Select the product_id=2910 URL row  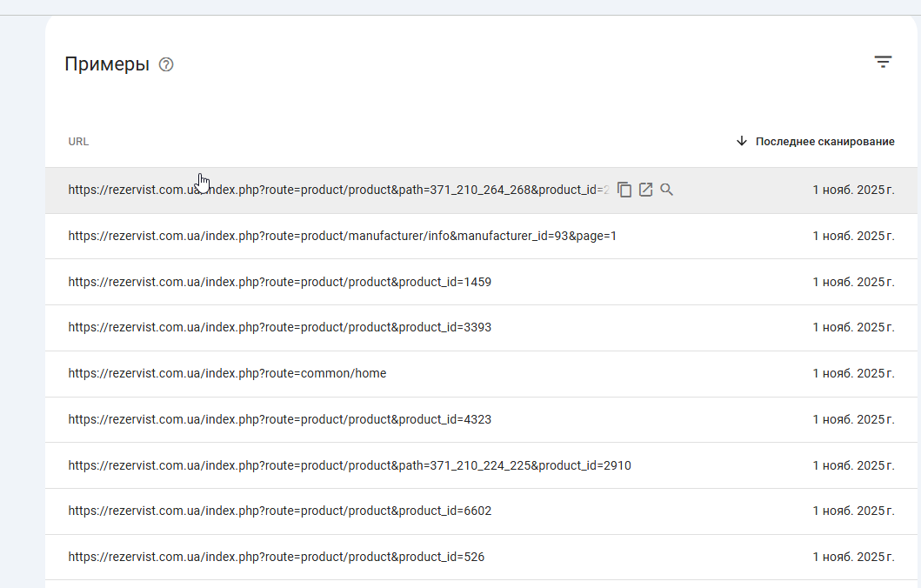[x=349, y=465]
